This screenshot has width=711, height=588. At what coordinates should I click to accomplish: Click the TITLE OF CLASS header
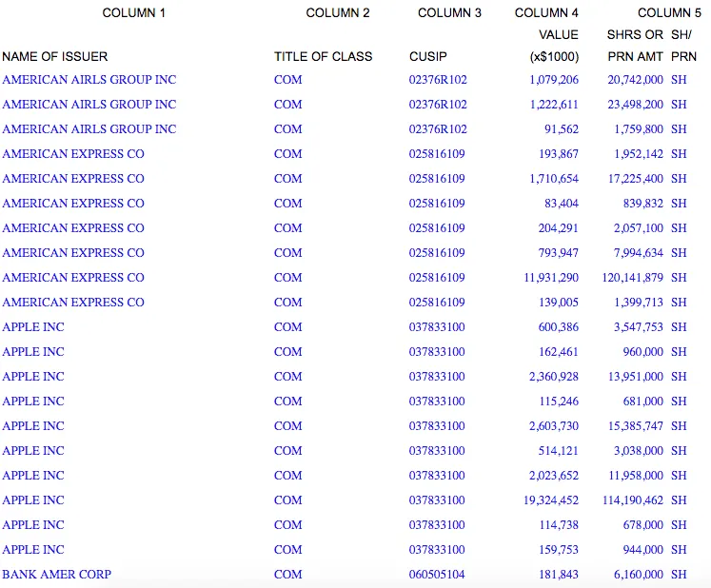pyautogui.click(x=323, y=57)
